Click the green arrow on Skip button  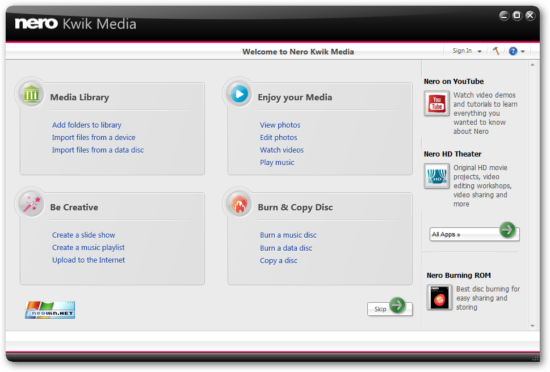pyautogui.click(x=397, y=305)
